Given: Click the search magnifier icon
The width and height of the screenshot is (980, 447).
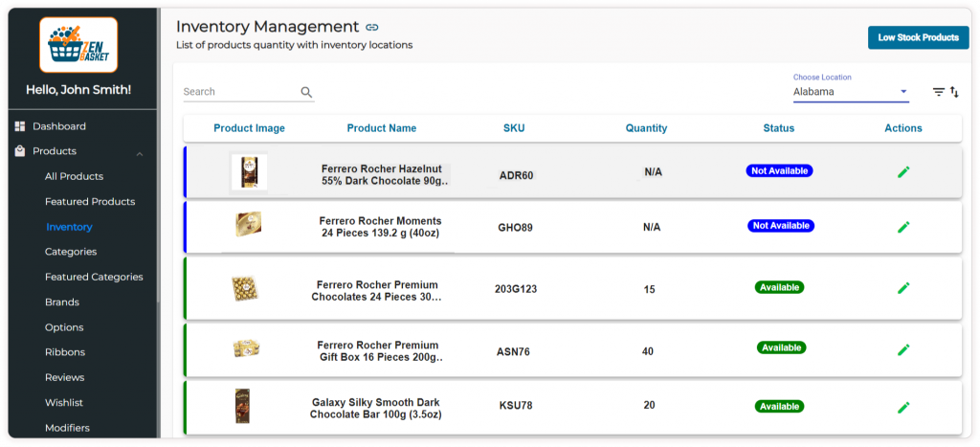Looking at the screenshot, I should click(306, 92).
